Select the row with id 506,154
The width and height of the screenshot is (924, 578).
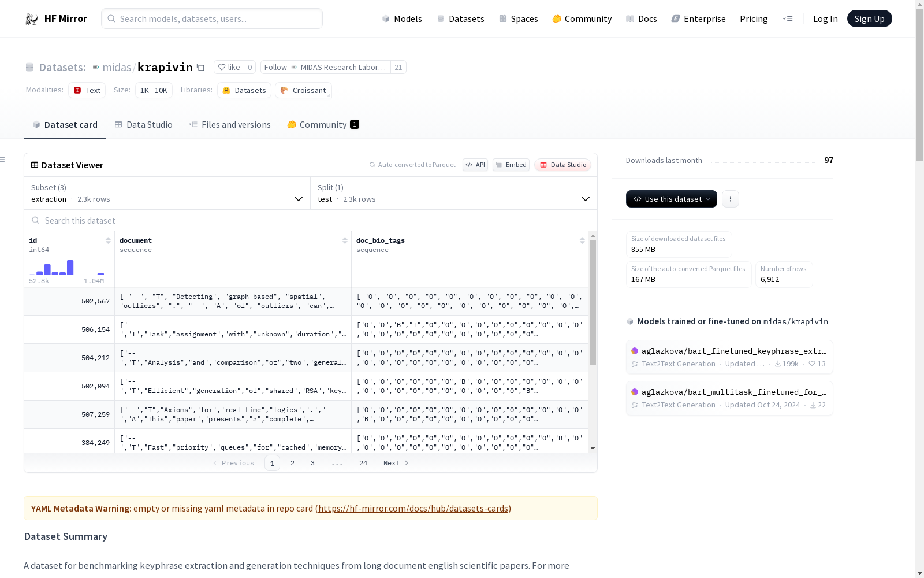pos(307,329)
